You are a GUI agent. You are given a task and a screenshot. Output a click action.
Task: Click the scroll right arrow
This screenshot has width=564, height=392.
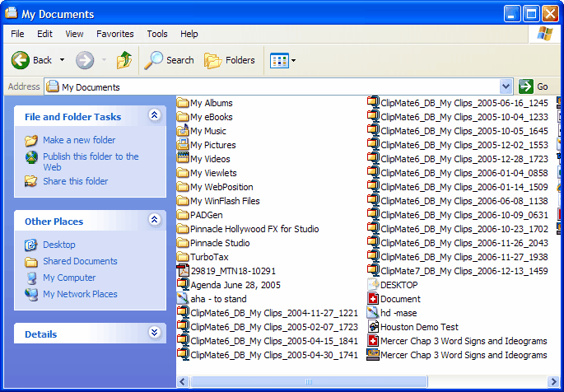(x=552, y=381)
